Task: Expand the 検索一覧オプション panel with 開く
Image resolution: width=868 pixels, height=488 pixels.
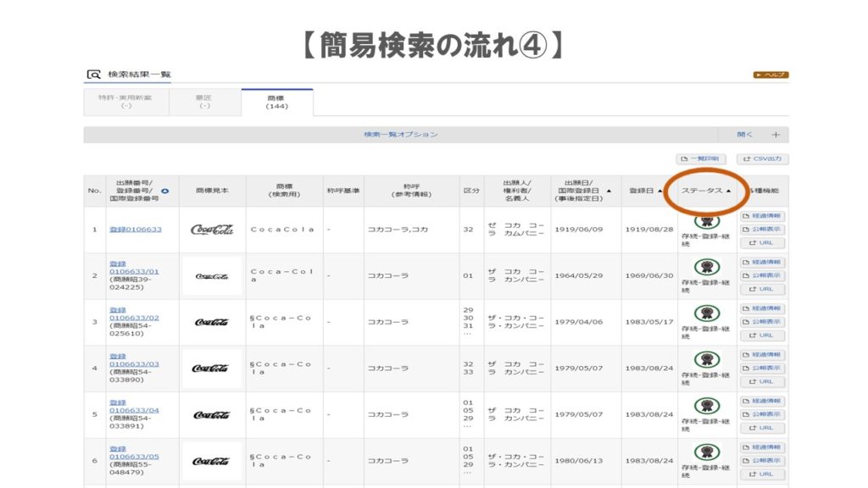Action: coord(744,135)
